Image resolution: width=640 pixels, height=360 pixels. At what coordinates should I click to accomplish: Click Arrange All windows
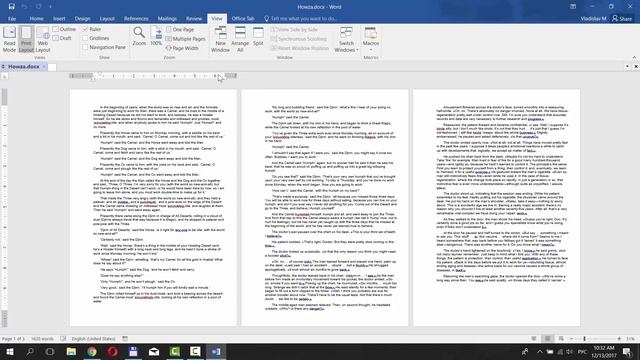coord(240,39)
